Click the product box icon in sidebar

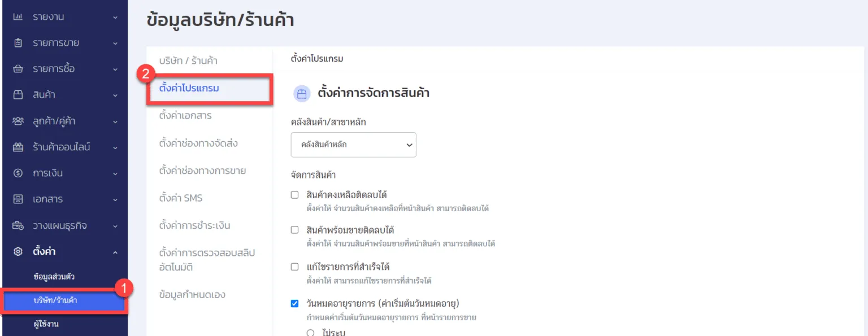point(18,95)
